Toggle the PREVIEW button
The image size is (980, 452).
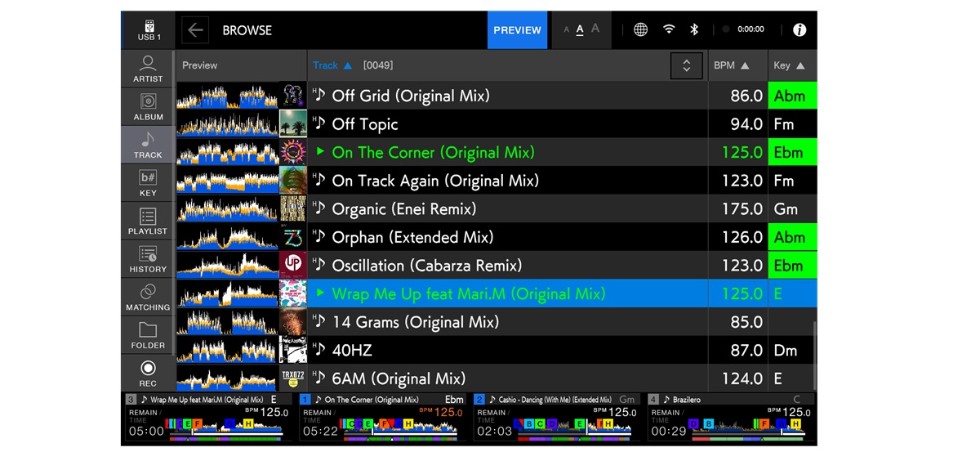pyautogui.click(x=517, y=30)
